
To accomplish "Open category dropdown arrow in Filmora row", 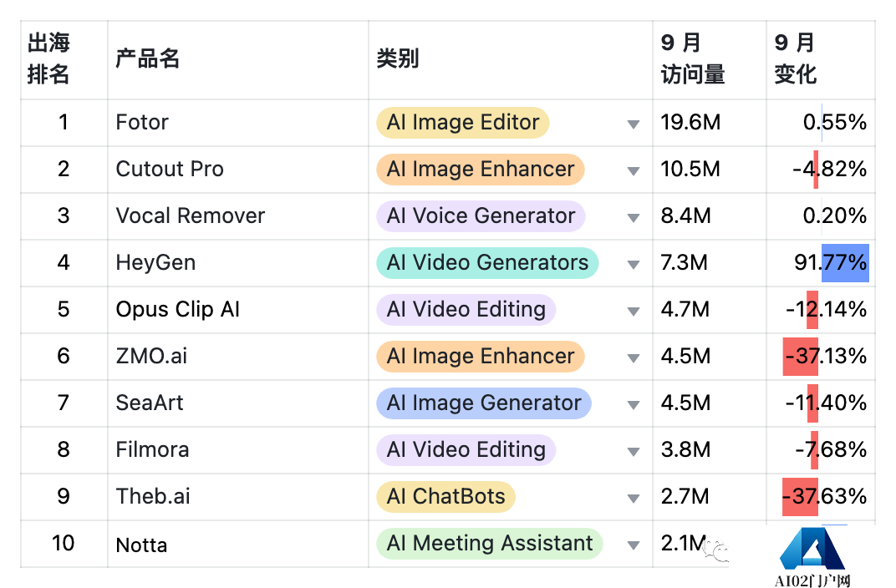I will tap(633, 452).
